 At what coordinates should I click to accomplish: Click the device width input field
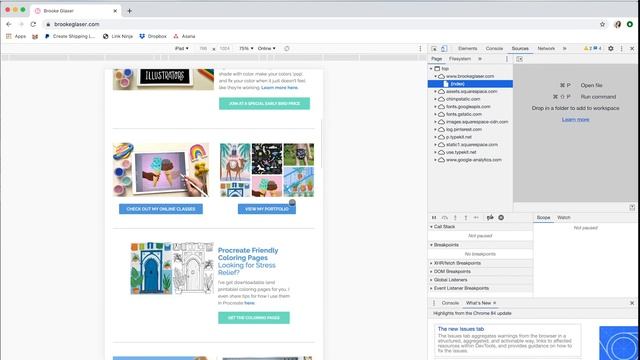(x=203, y=48)
